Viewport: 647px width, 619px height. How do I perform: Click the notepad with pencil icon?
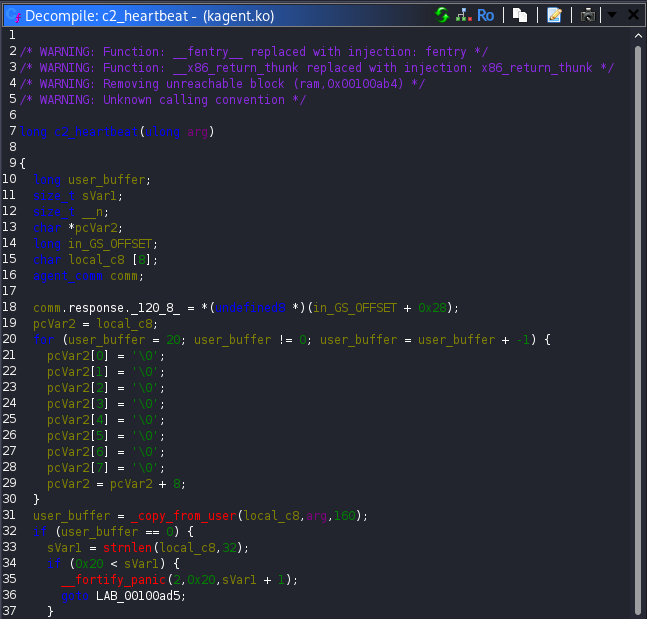pyautogui.click(x=554, y=15)
